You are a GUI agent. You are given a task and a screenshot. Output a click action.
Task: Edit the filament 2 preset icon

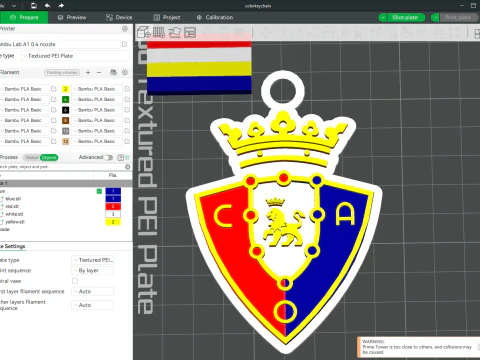(x=127, y=89)
